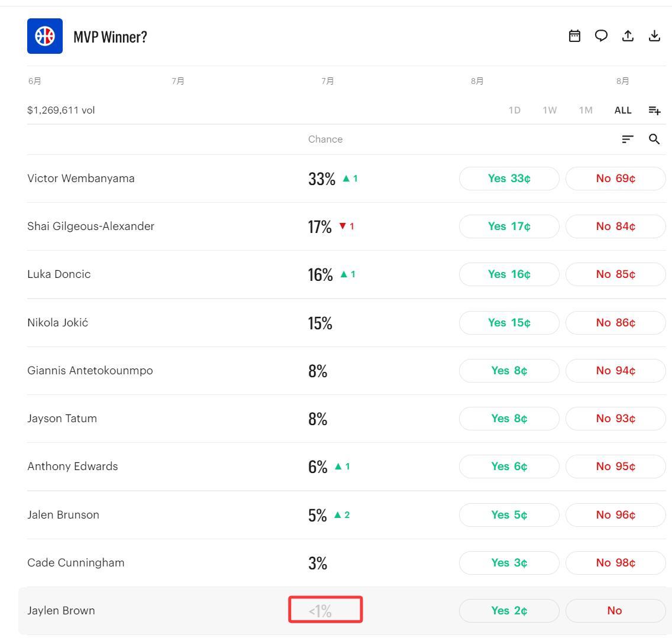Open the comments speech bubble icon

click(x=601, y=36)
